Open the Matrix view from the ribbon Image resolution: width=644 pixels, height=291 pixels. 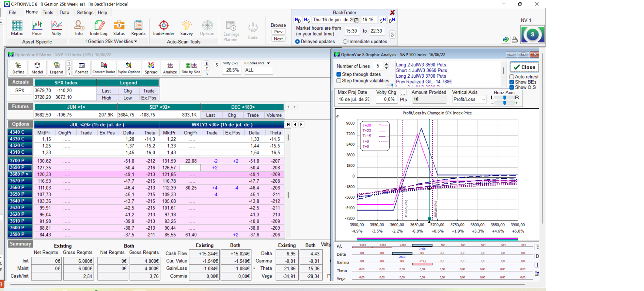pos(17,28)
